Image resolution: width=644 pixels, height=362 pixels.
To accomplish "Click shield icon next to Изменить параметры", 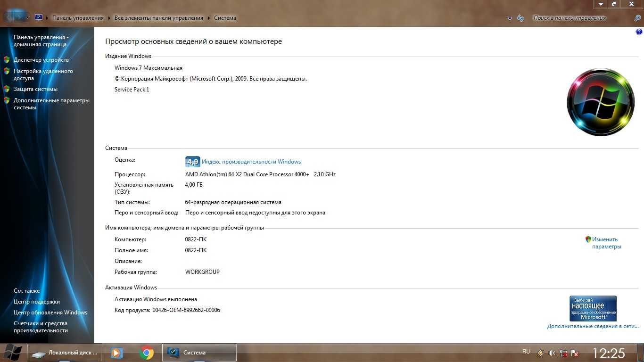I will tap(588, 239).
